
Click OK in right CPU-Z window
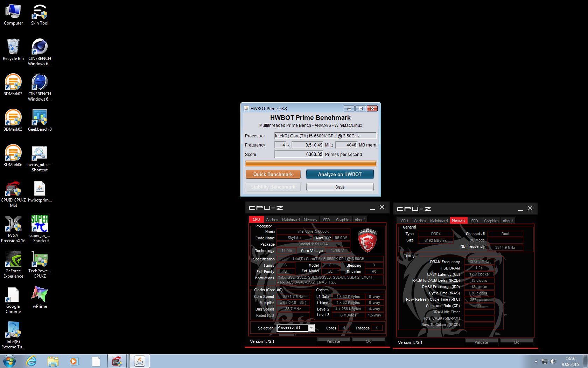click(x=517, y=342)
